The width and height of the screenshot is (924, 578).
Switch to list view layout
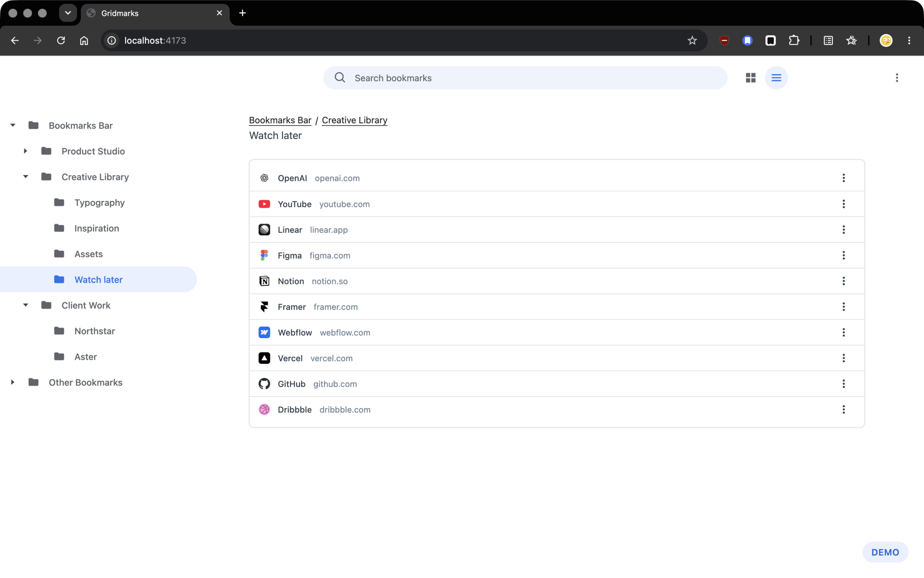coord(776,78)
